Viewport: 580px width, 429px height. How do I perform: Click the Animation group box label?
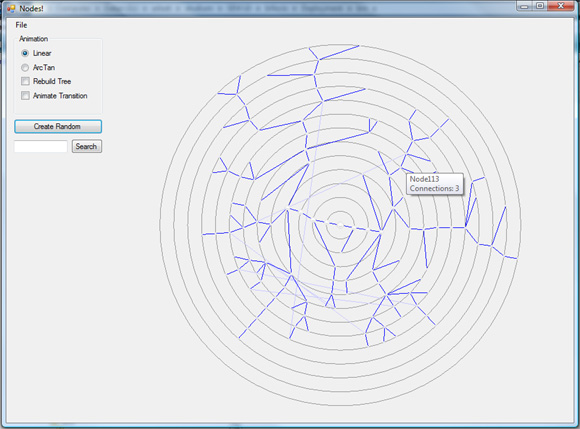34,39
